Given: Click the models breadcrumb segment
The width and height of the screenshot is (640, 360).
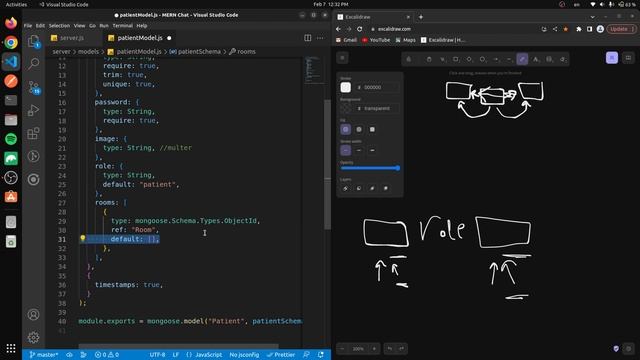Looking at the screenshot, I should coord(88,52).
